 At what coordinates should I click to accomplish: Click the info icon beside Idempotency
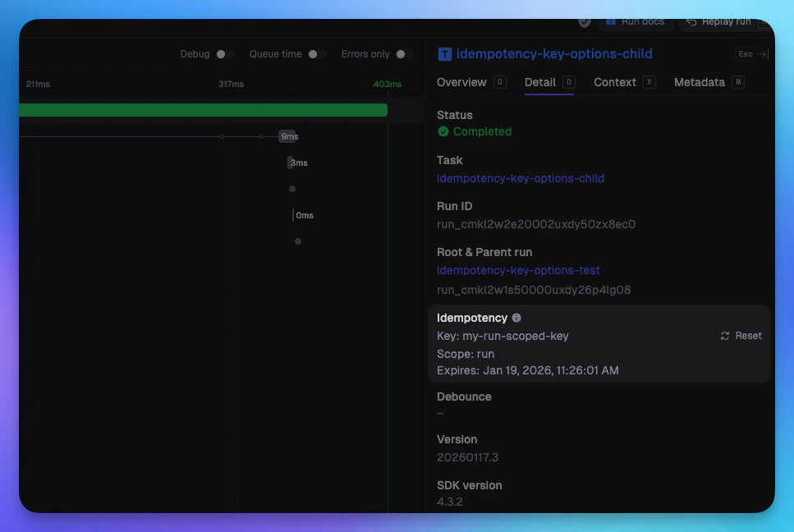pos(516,318)
